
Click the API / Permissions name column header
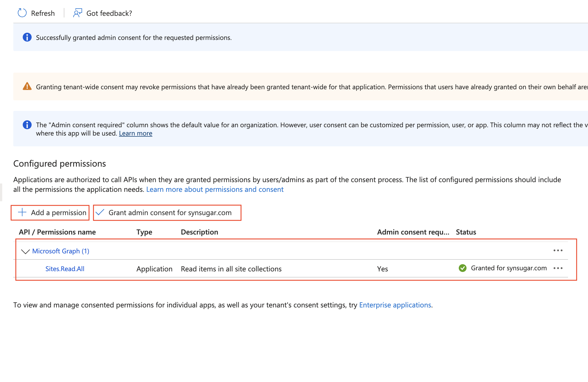(57, 232)
